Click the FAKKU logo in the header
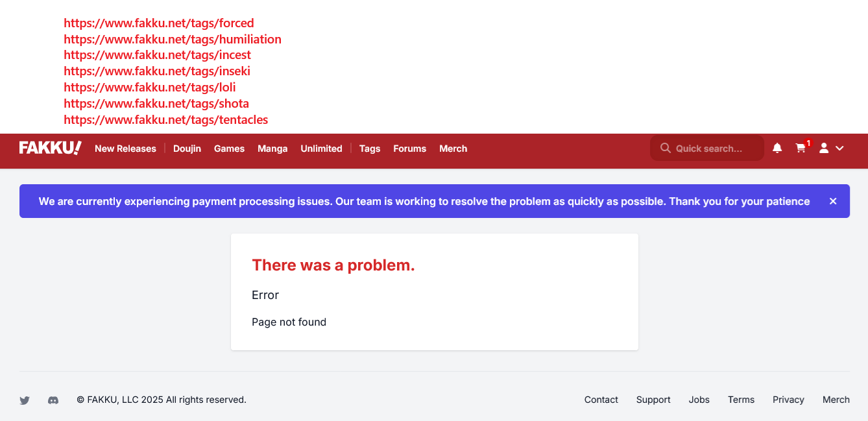This screenshot has height=421, width=868. coord(50,148)
